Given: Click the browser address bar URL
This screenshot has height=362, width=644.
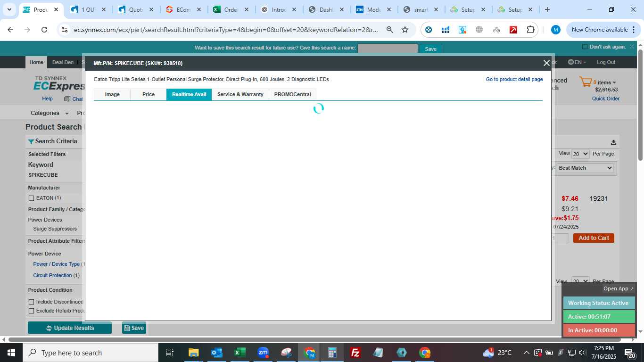Looking at the screenshot, I should [x=226, y=30].
